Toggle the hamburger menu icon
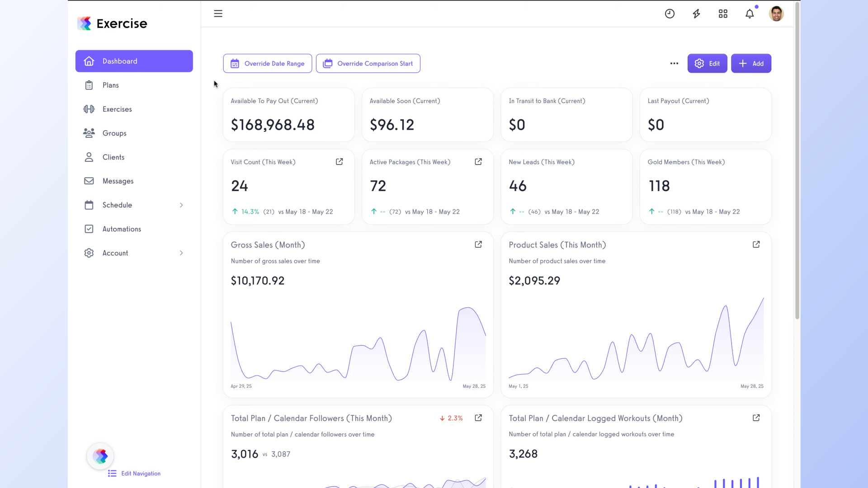This screenshot has height=488, width=868. [218, 14]
